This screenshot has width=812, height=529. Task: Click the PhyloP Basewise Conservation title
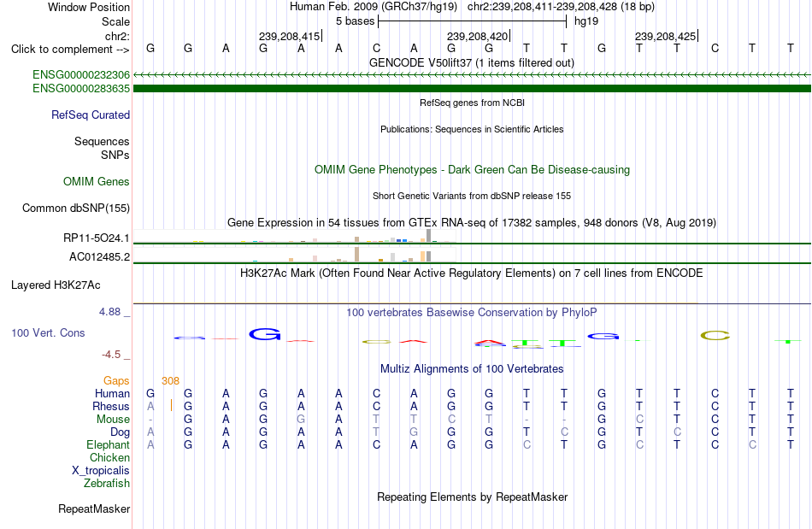pyautogui.click(x=472, y=313)
